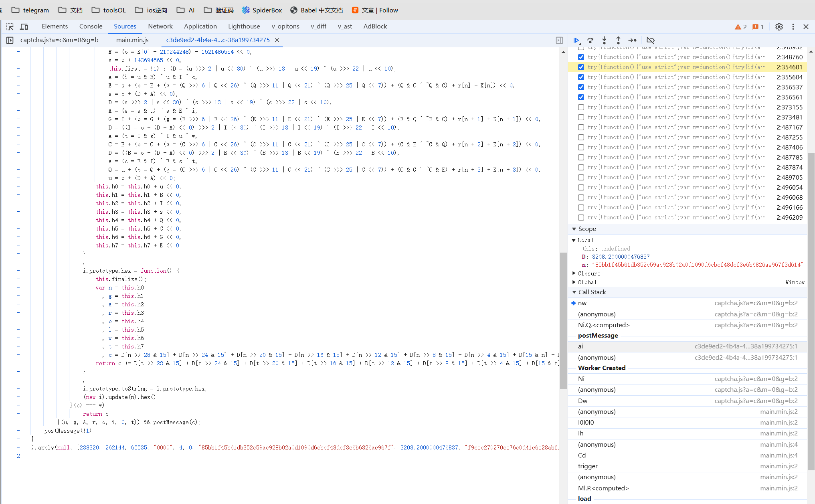Viewport: 815px width, 504px height.
Task: Close the c3de9ed2 source file tab
Action: click(277, 40)
